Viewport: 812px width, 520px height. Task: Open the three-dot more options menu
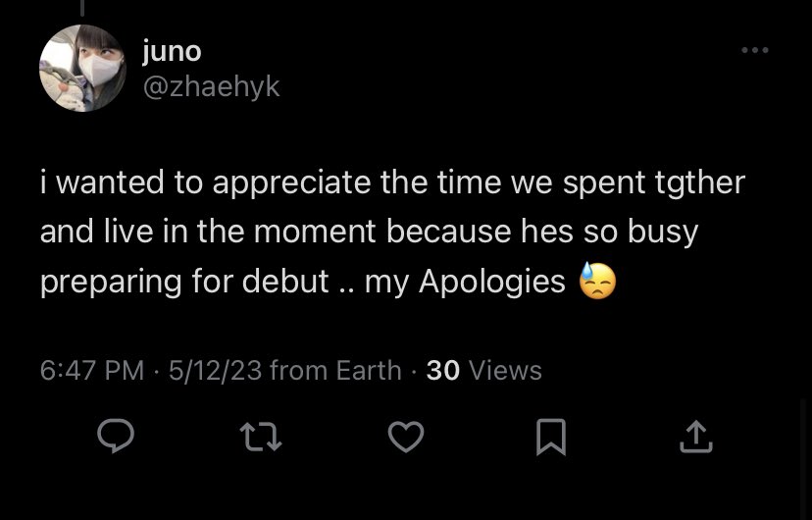point(754,50)
